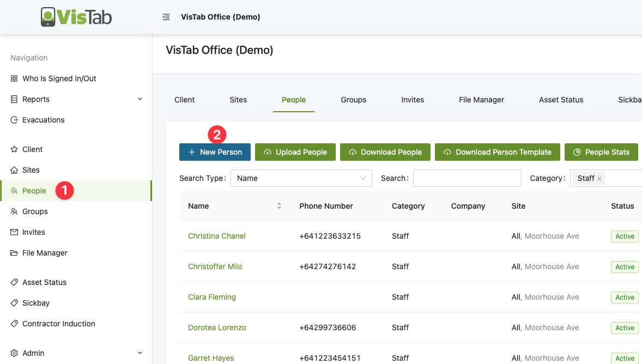
Task: Click the Evacuations sidebar icon
Action: coord(14,120)
